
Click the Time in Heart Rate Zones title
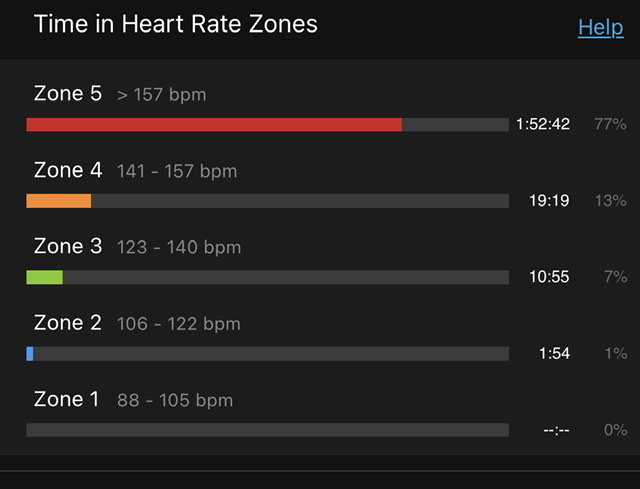click(176, 24)
